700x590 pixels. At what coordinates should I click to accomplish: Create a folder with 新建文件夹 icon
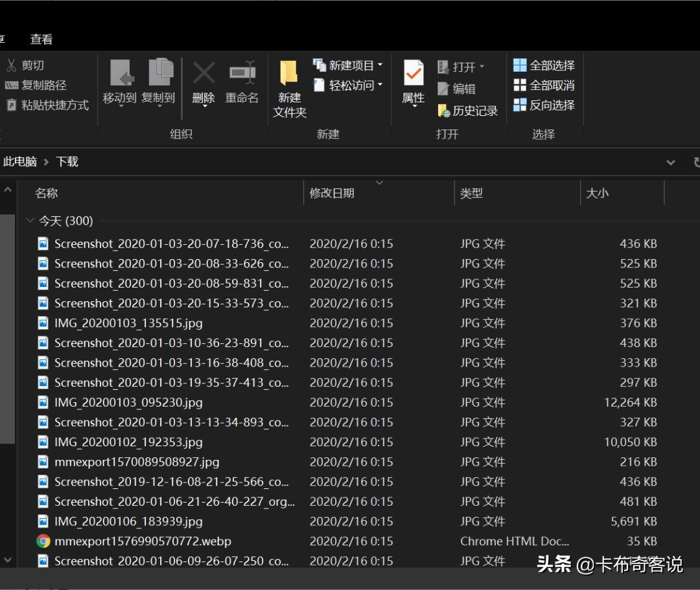click(289, 74)
